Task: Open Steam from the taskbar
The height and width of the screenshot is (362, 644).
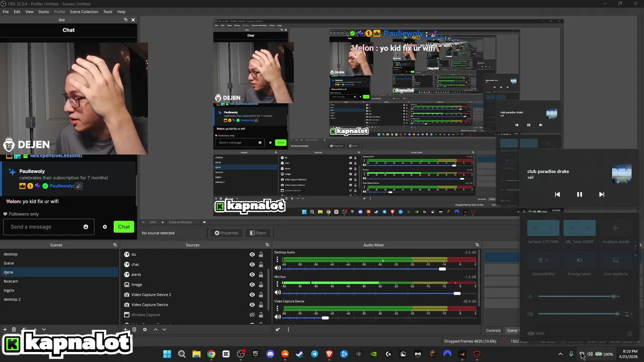Action: 299,354
